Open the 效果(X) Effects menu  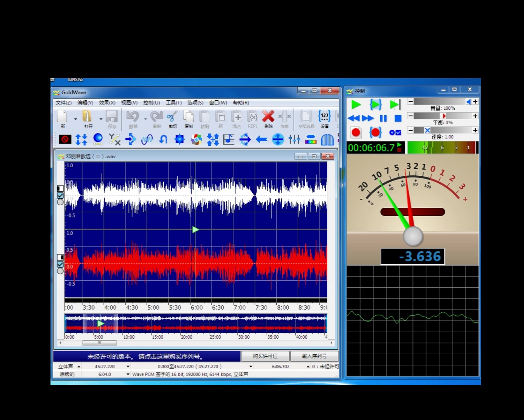pos(107,103)
